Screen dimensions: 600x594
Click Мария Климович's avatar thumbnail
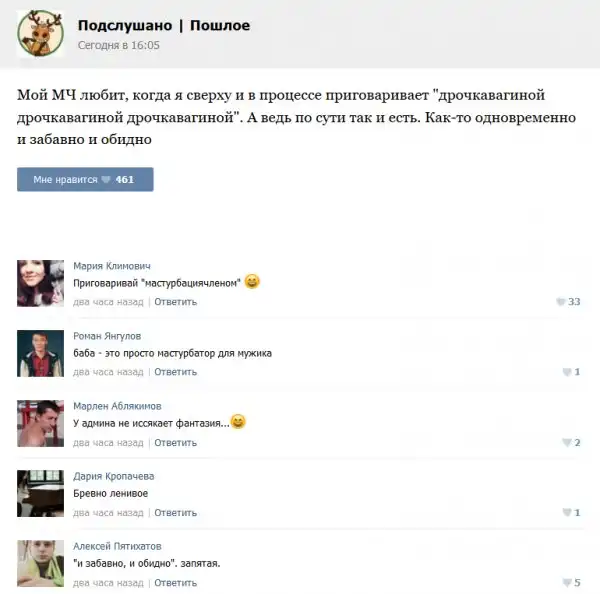[40, 283]
